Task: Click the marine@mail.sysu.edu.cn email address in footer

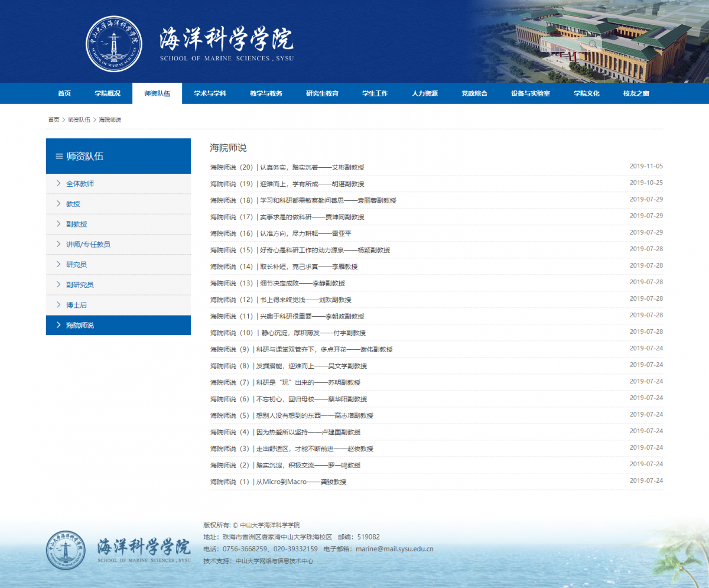Action: click(394, 548)
